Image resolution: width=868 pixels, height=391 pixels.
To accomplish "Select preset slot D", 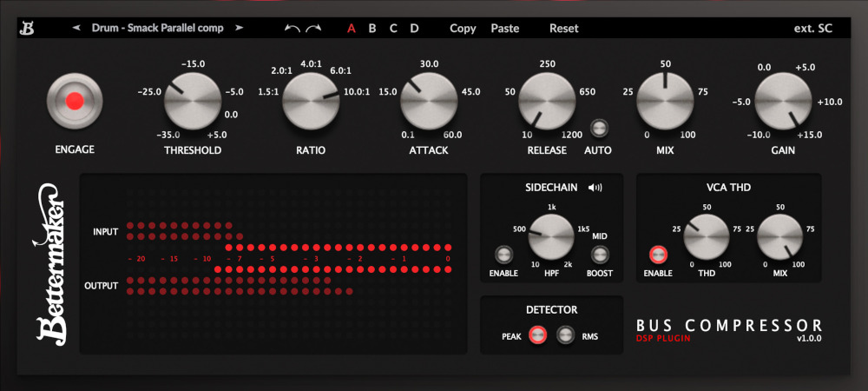I will tap(414, 29).
